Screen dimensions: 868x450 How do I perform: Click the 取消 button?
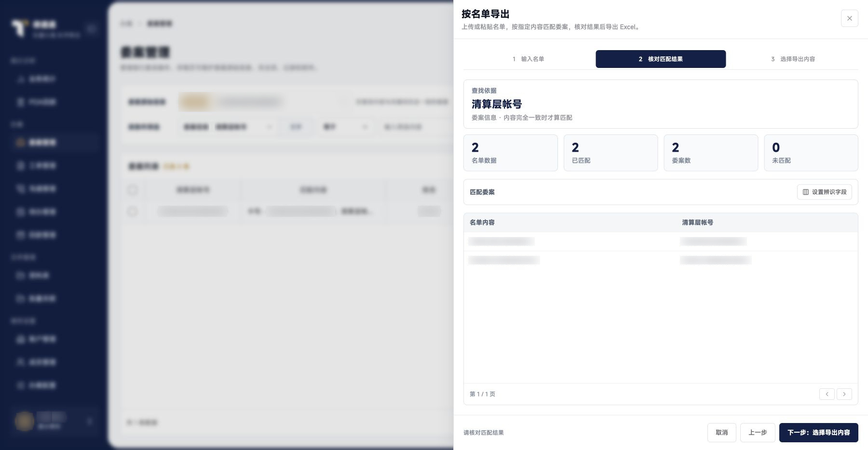pos(722,433)
